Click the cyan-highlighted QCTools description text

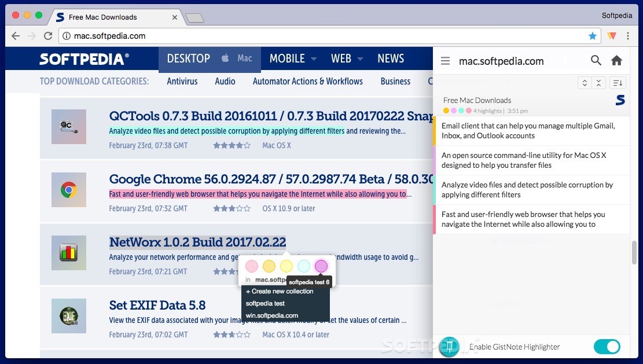227,131
